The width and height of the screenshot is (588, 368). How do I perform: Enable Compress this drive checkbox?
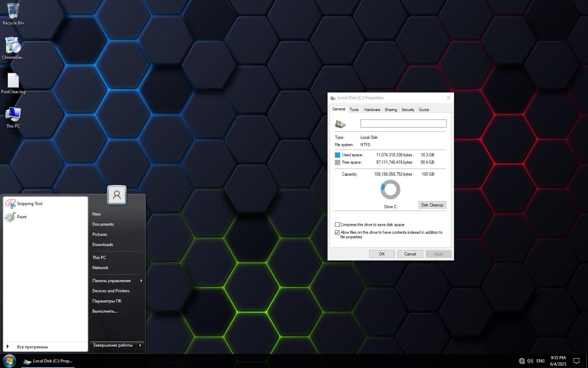pyautogui.click(x=337, y=225)
